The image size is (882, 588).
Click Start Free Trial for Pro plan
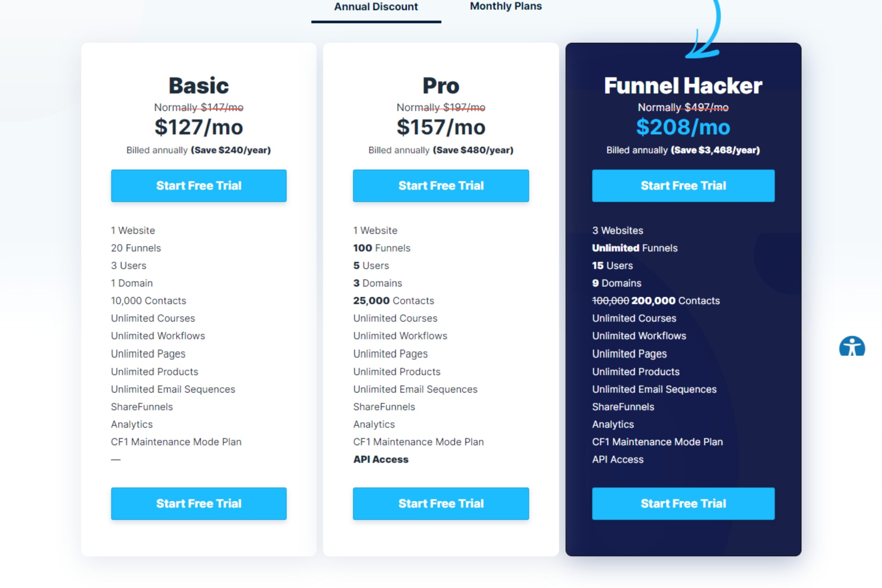pos(441,185)
